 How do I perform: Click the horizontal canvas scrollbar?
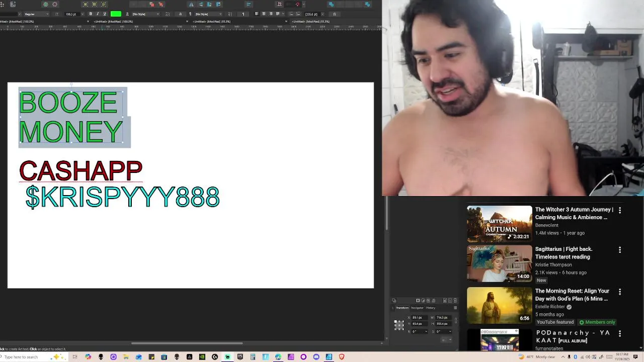coord(187,343)
